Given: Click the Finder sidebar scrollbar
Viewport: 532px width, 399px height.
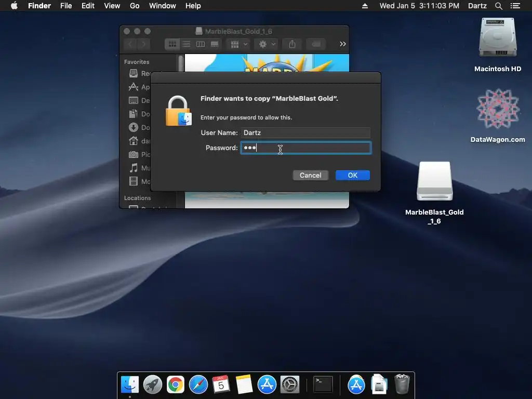Looking at the screenshot, I should 180,63.
